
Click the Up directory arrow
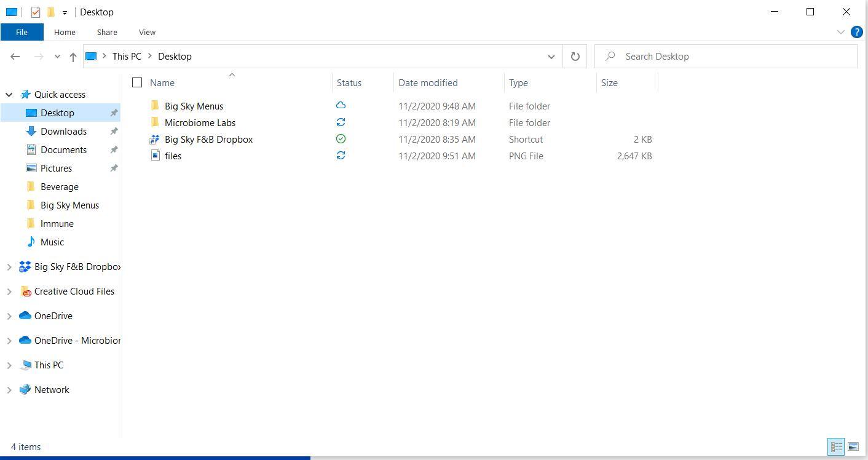[x=73, y=57]
